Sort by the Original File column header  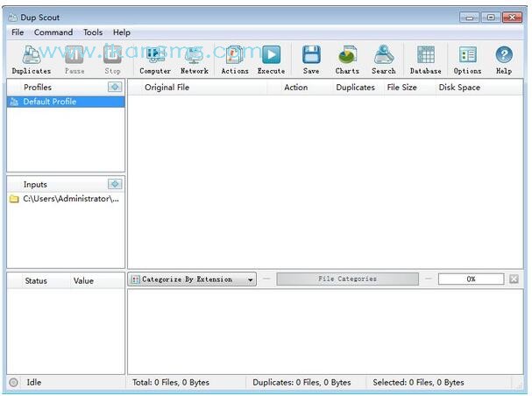(x=167, y=88)
